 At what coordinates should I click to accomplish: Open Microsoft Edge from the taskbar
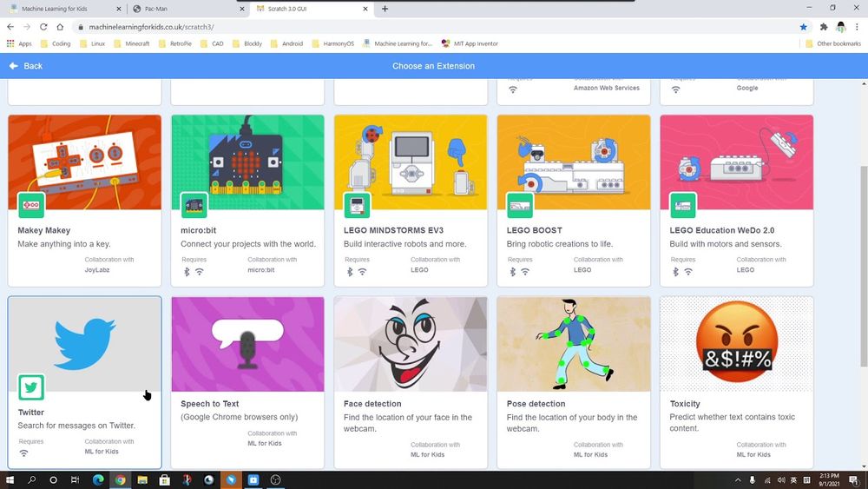click(x=98, y=480)
